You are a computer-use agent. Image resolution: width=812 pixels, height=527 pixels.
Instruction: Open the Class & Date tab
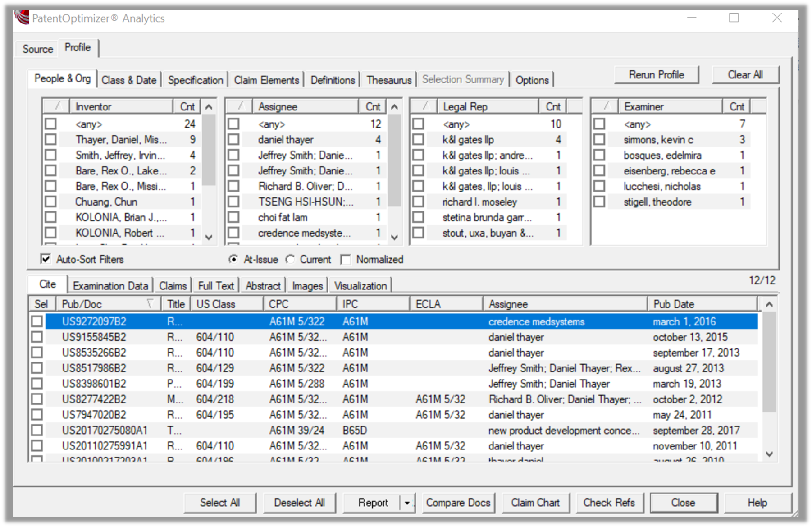pyautogui.click(x=129, y=80)
